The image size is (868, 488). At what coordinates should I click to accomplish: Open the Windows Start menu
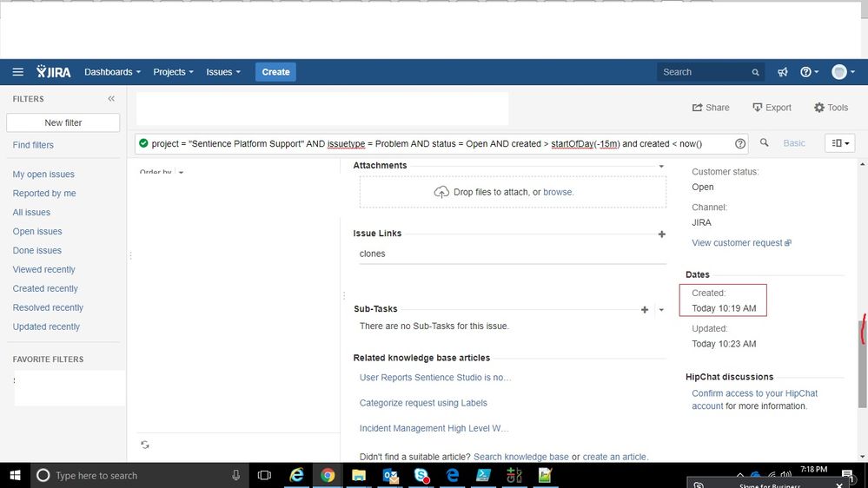[x=15, y=475]
